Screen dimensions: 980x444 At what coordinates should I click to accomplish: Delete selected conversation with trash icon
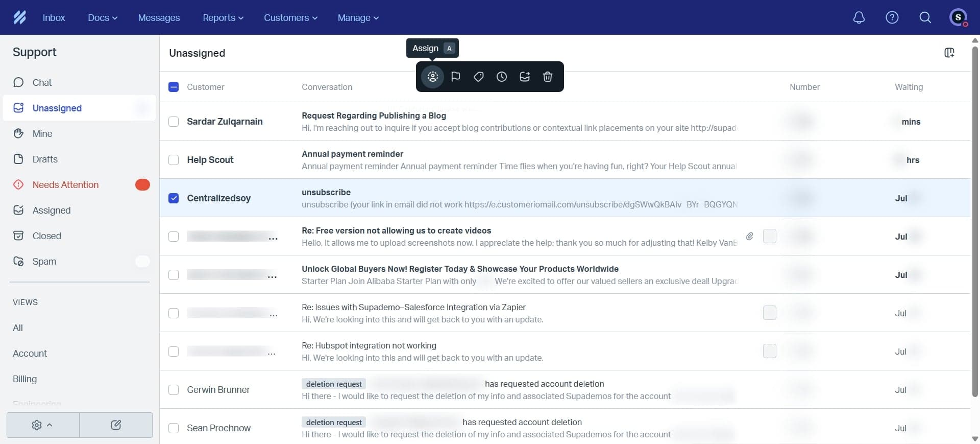click(547, 77)
